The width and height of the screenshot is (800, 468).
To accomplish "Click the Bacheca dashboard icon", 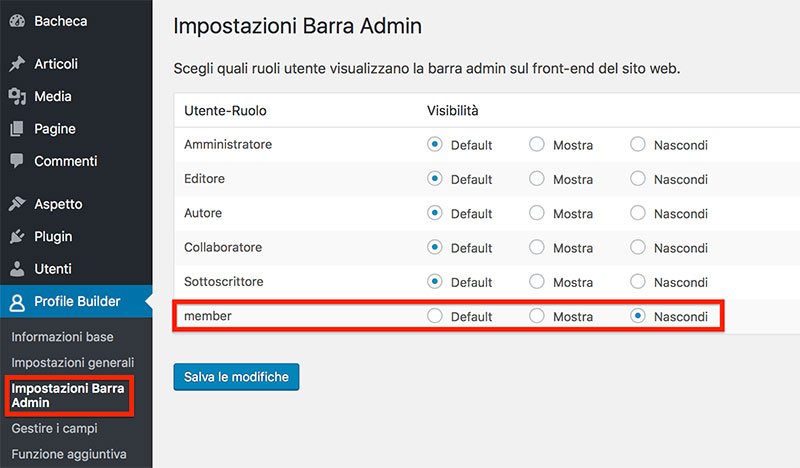I will coord(17,21).
